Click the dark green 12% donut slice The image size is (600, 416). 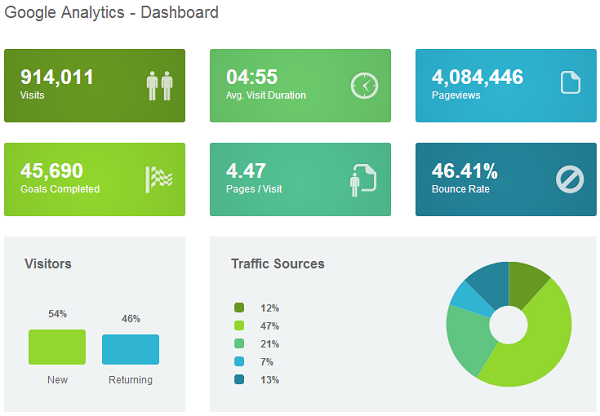point(524,283)
